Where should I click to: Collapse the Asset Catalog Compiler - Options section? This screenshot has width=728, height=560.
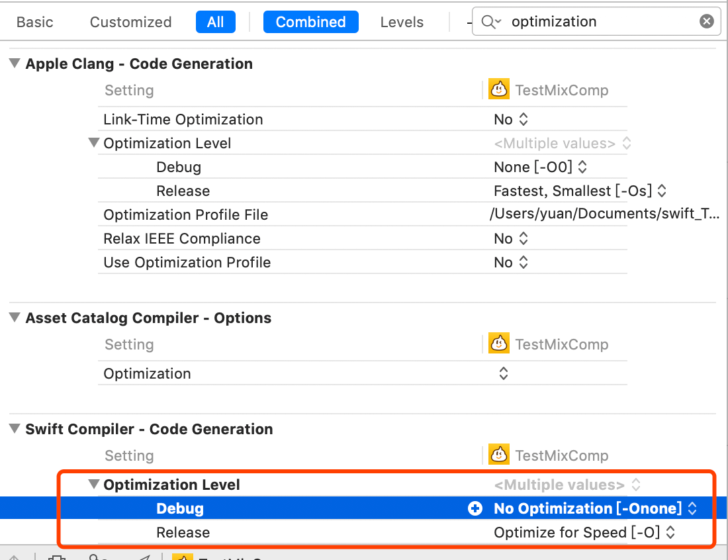(x=15, y=318)
